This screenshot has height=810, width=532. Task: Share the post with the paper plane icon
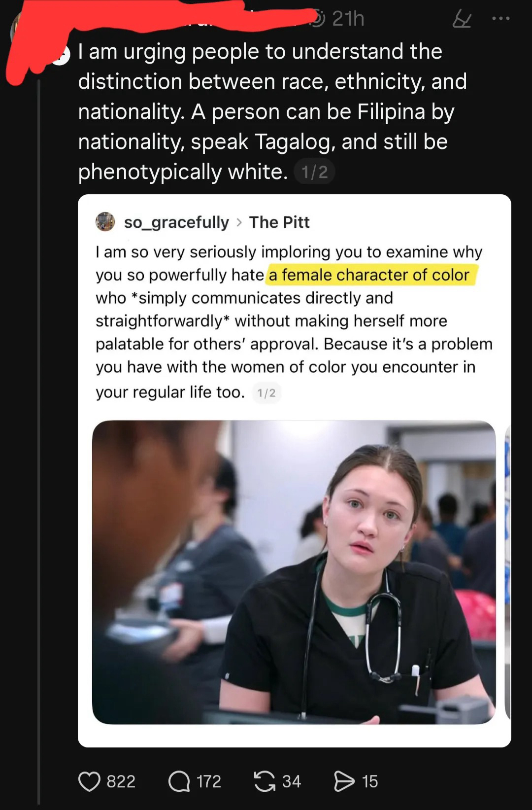(x=344, y=781)
